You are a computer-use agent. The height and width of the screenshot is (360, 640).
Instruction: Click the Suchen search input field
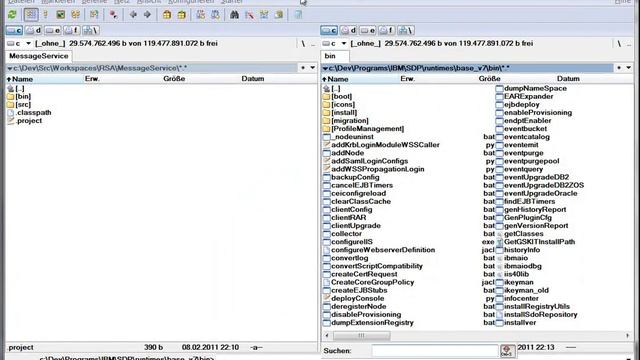[x=435, y=351]
